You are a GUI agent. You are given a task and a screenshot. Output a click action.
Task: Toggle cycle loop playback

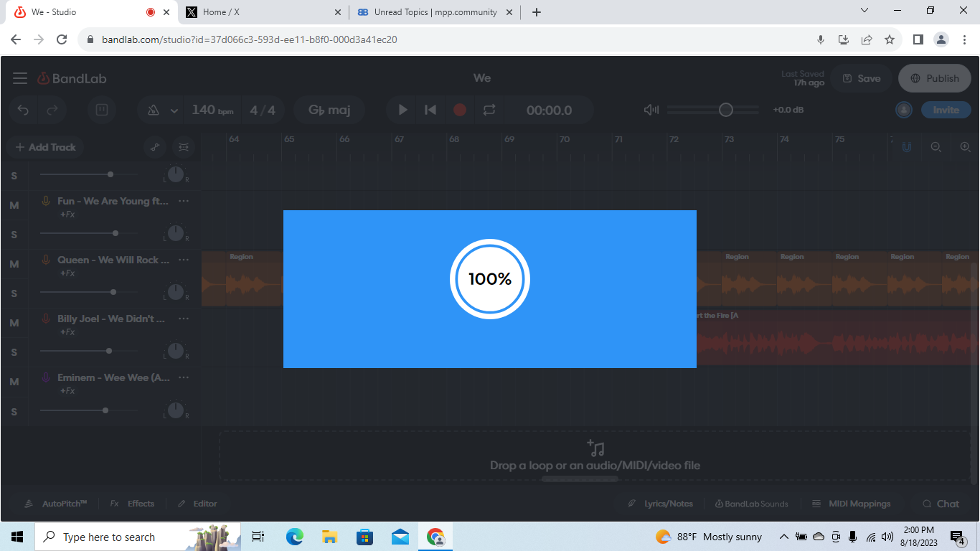[x=489, y=110]
